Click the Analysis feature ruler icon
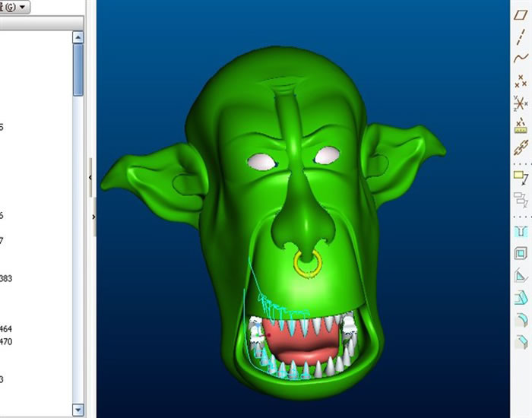532x418 pixels. (521, 124)
